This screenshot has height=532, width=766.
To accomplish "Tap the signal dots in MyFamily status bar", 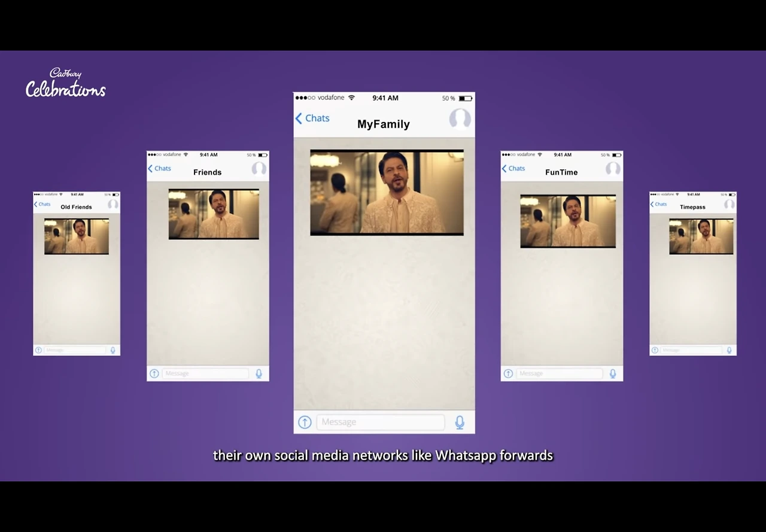I will pyautogui.click(x=305, y=98).
